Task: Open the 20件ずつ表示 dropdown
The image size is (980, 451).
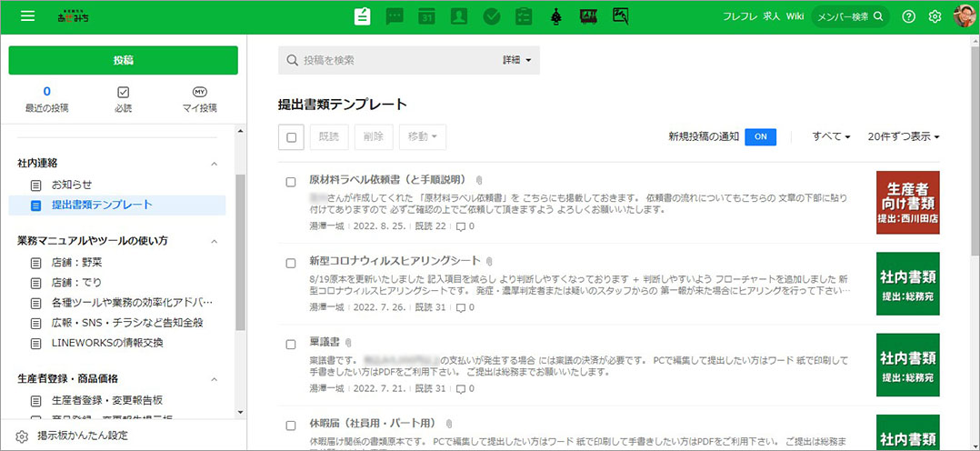Action: pos(903,136)
